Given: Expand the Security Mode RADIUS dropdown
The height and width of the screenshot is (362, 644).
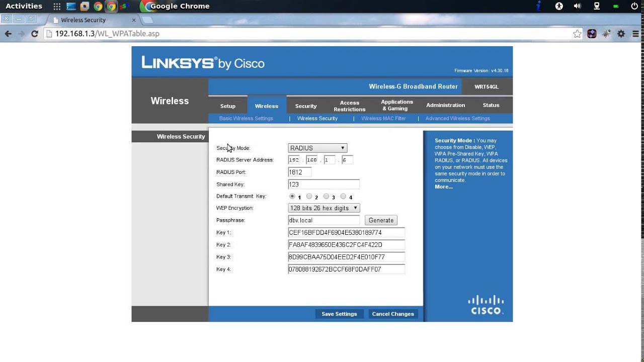Looking at the screenshot, I should 317,148.
